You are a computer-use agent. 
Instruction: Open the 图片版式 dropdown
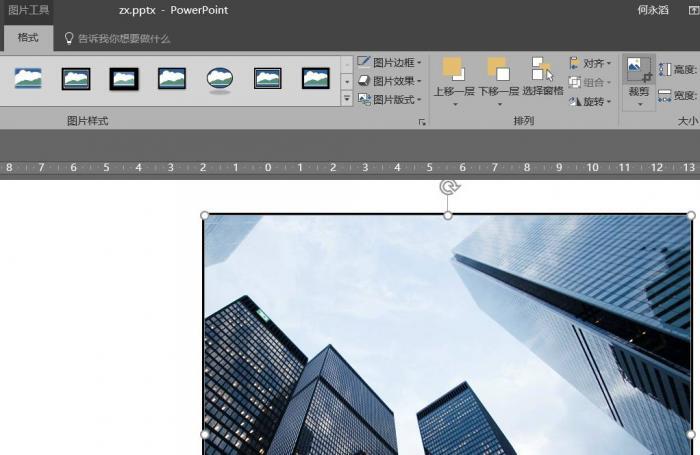(x=390, y=99)
